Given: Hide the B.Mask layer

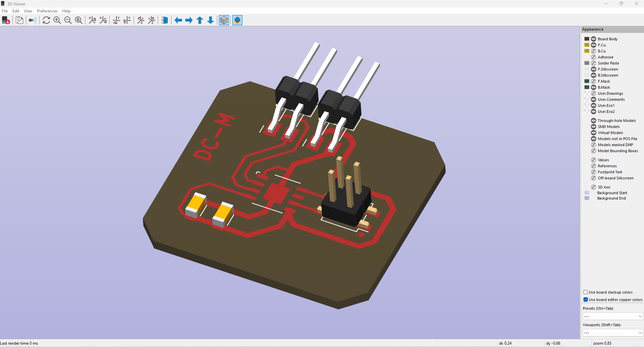Looking at the screenshot, I should pyautogui.click(x=594, y=87).
